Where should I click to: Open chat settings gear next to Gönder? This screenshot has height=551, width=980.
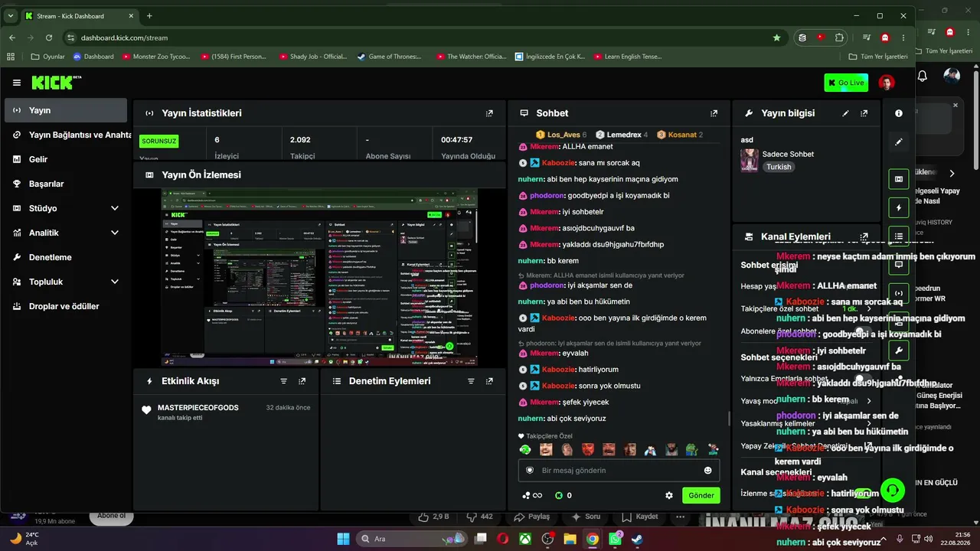[669, 496]
